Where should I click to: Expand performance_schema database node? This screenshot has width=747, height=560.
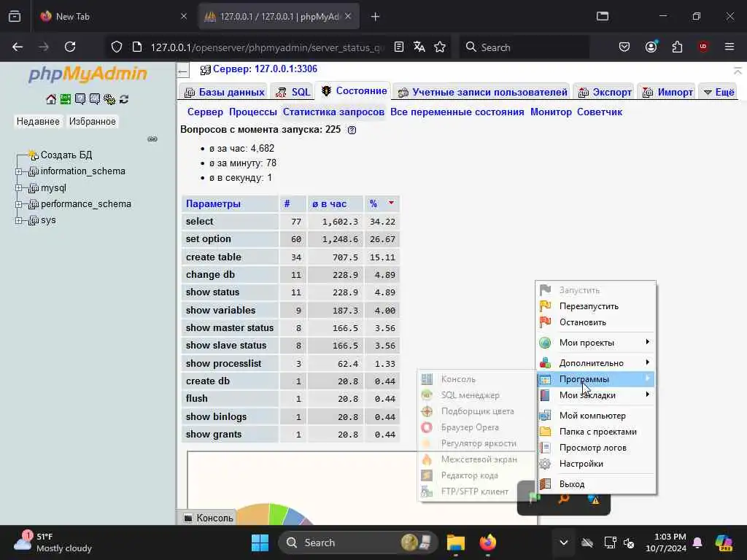[x=18, y=204]
